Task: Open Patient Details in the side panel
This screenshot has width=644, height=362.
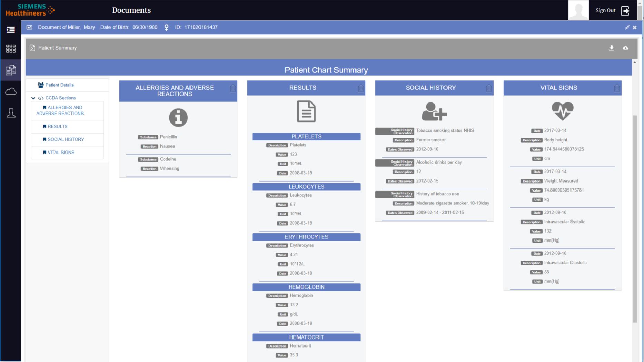Action: click(59, 85)
